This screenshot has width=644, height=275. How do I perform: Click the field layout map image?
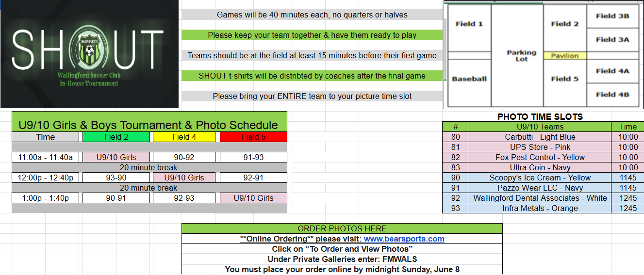(544, 54)
